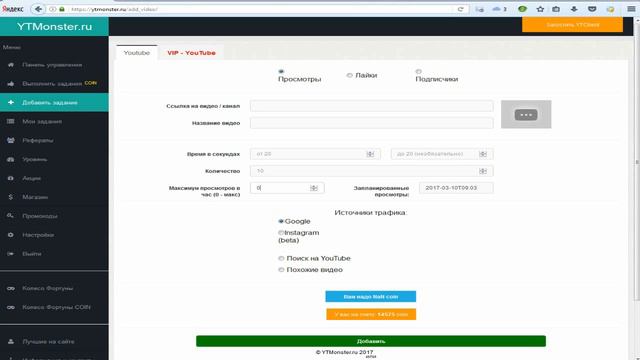Select Добавить задания plus icon in sidebar
Image resolution: width=640 pixels, height=360 pixels.
11,102
